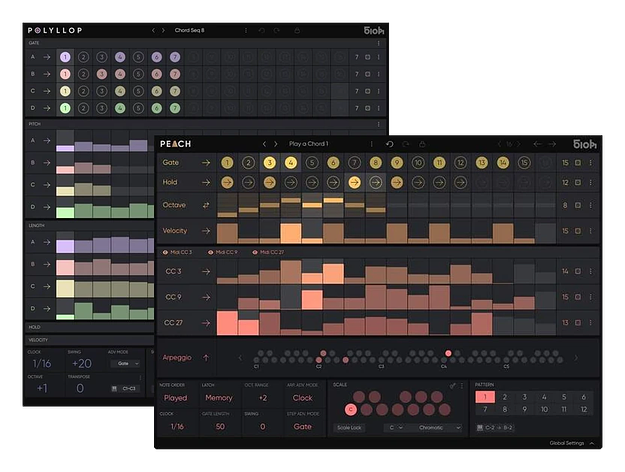
Task: Open the CC 3 row three-dot menu
Action: [x=591, y=271]
